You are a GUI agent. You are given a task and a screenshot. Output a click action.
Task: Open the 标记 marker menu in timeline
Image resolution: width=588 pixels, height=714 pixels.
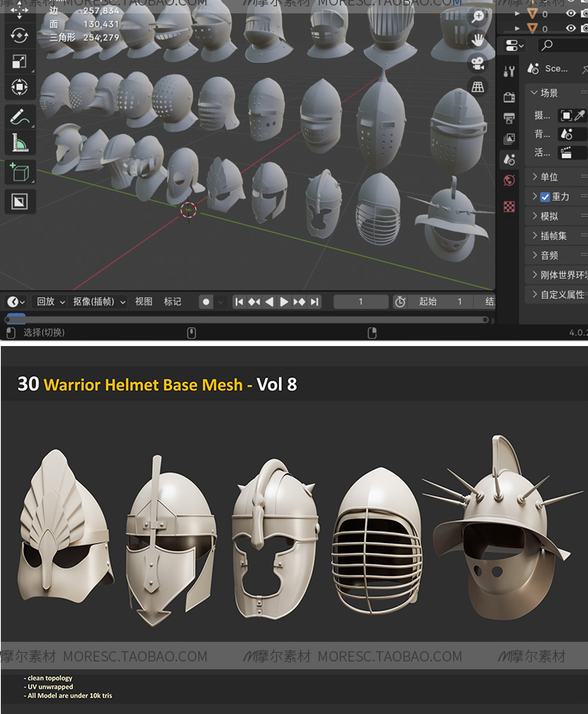[172, 301]
